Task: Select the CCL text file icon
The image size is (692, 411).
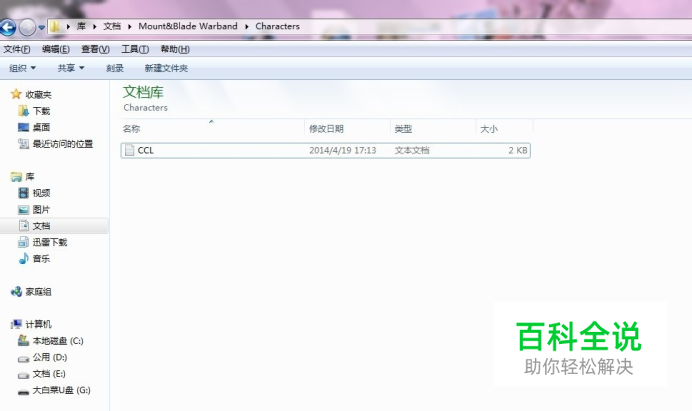Action: pyautogui.click(x=129, y=150)
